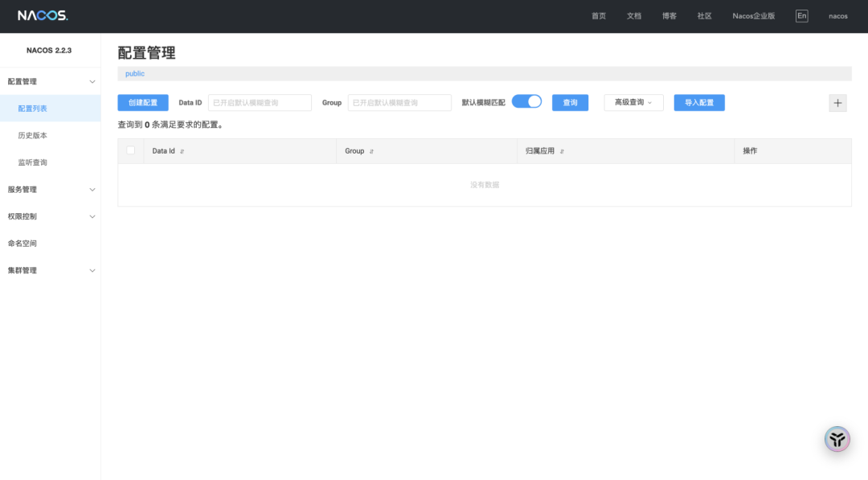The image size is (868, 480).
Task: Expand the 权限控制 menu chevron
Action: coord(92,216)
